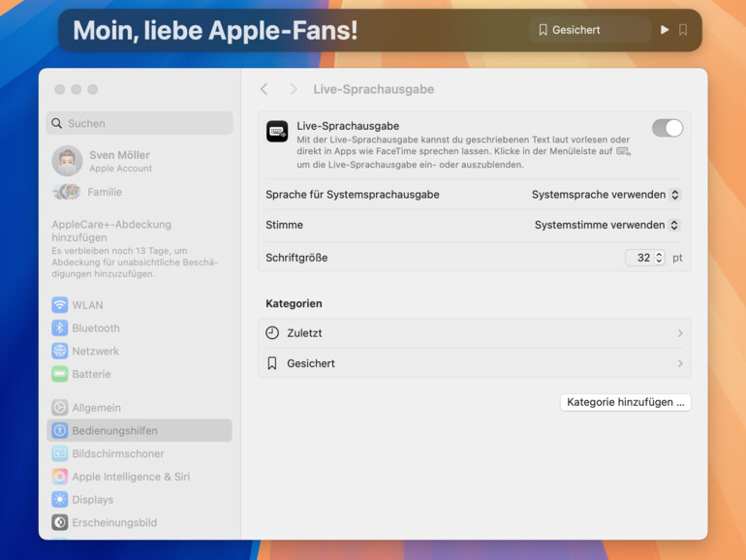Click the magnifying glass search icon

pos(56,123)
